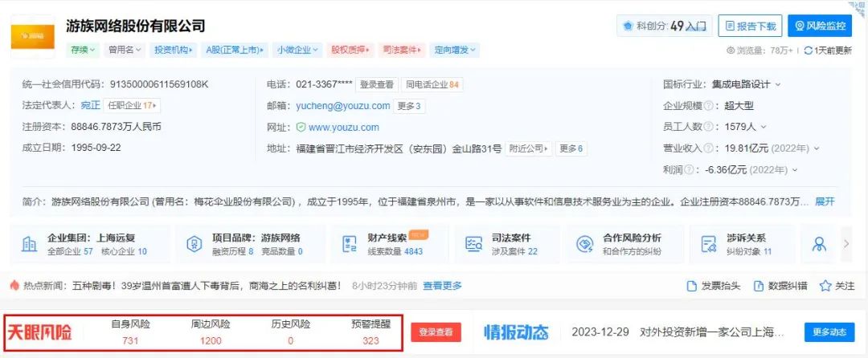Expand the 小微企业 tag dropdown
The width and height of the screenshot is (868, 358).
point(297,50)
